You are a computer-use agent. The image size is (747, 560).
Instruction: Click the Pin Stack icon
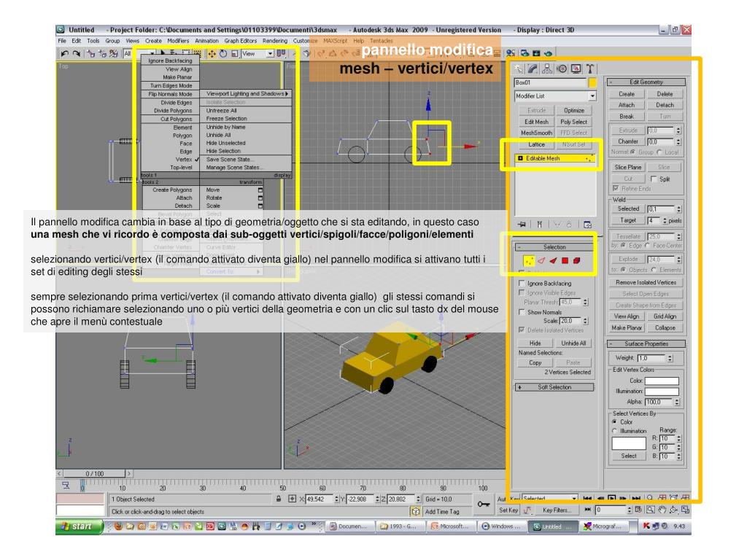522,224
